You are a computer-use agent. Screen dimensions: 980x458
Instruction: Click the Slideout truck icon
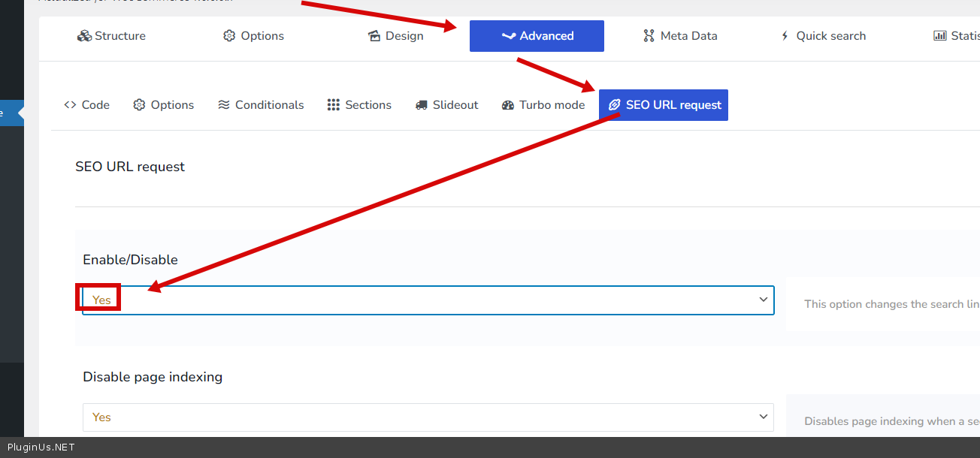pyautogui.click(x=422, y=105)
